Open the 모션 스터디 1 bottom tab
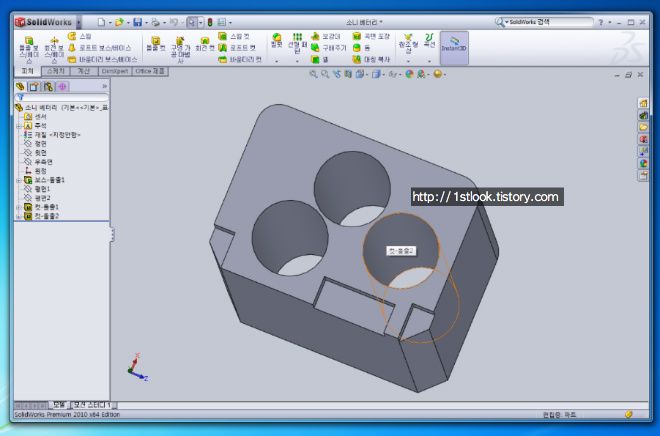 pos(92,405)
